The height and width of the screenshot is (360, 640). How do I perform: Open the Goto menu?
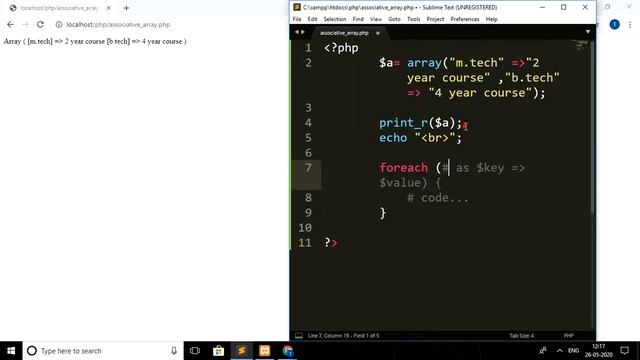pos(394,19)
